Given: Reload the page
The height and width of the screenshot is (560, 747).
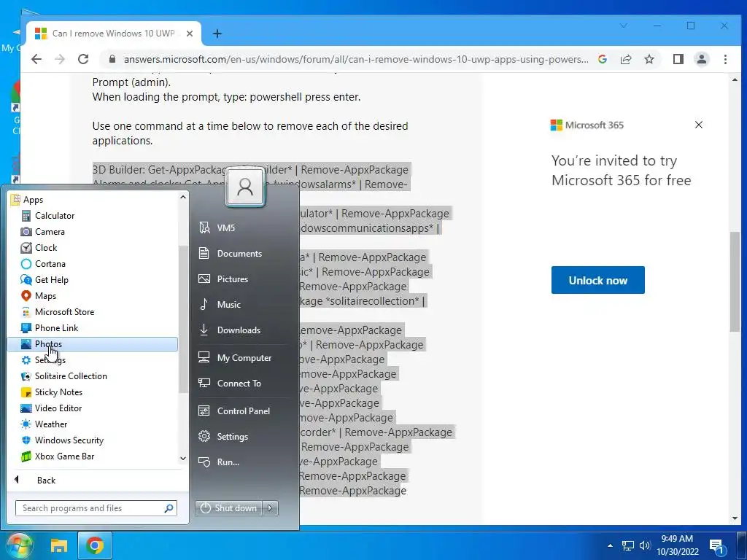Looking at the screenshot, I should [x=83, y=59].
